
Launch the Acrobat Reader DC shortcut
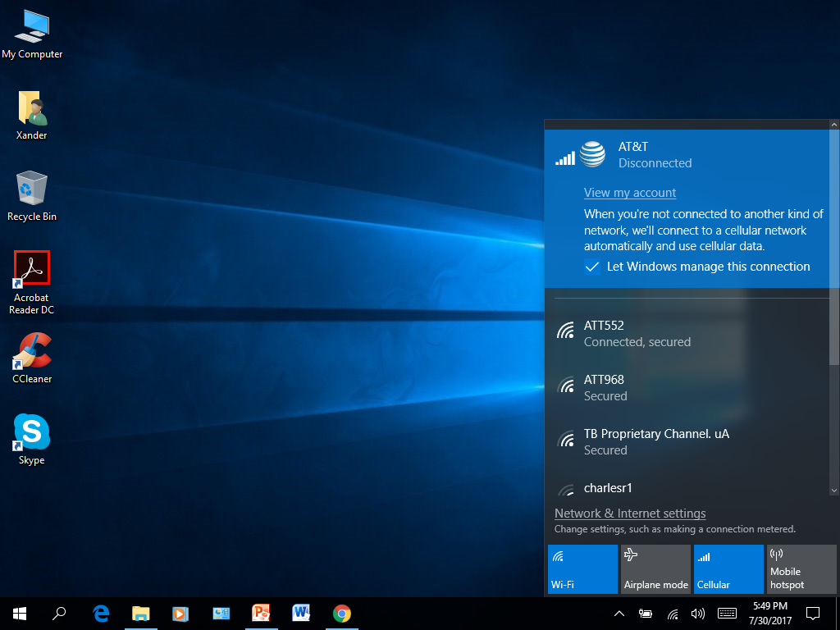coord(32,283)
